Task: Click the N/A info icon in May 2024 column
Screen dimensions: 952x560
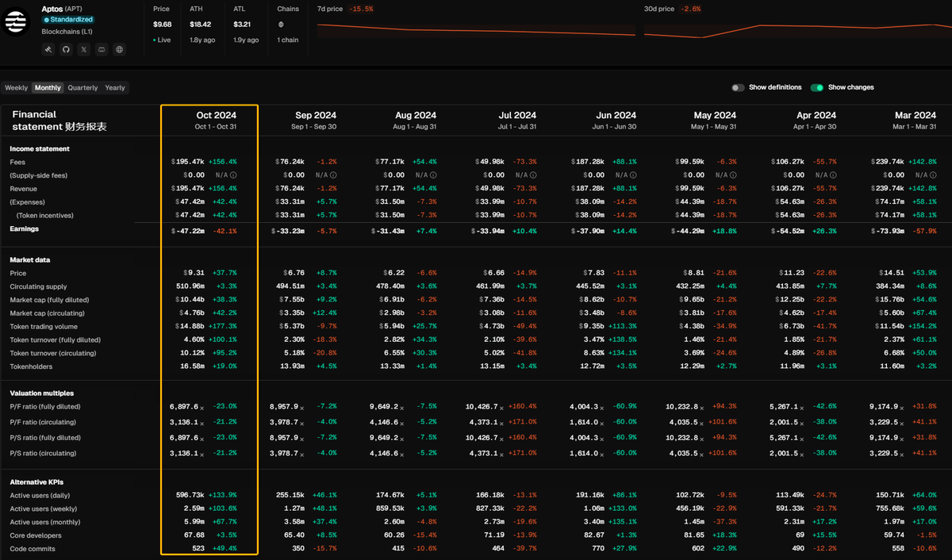Action: (x=733, y=175)
